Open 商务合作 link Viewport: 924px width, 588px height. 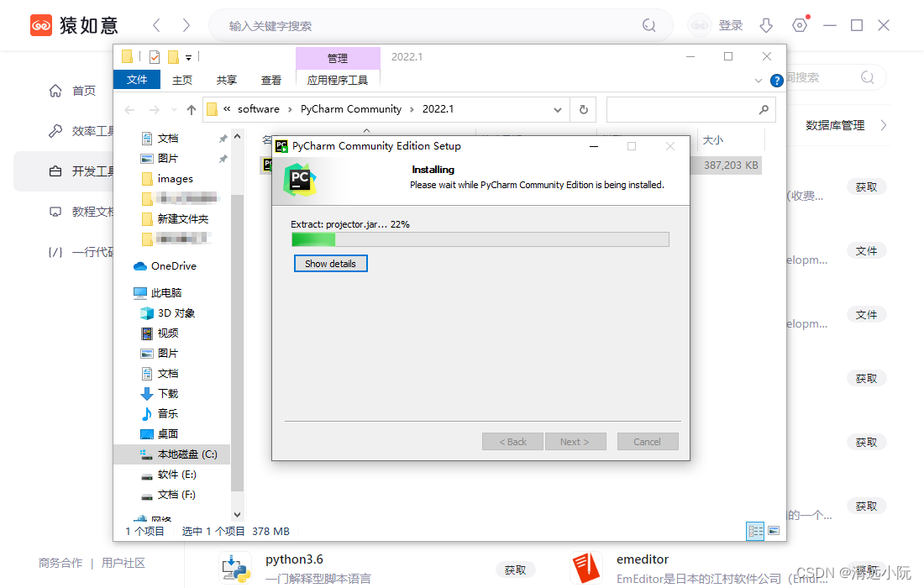pos(60,564)
